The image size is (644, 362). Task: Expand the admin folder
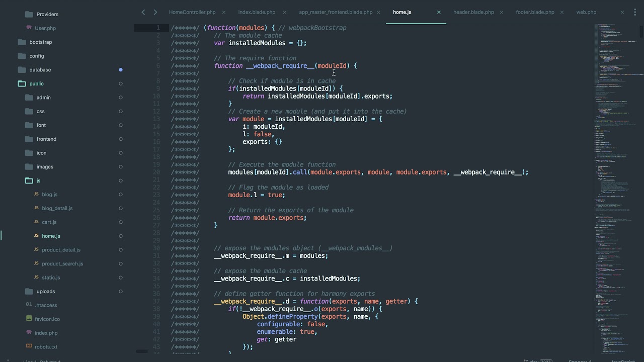pos(29,98)
